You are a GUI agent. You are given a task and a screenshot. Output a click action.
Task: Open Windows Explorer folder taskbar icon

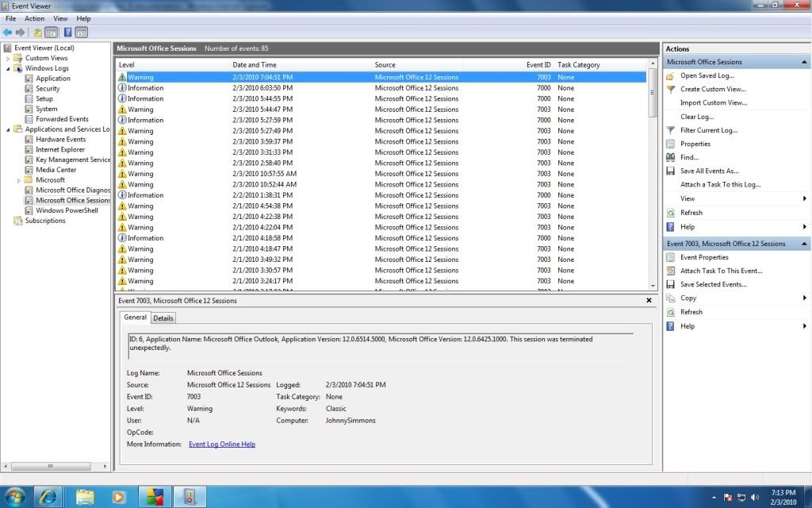point(85,497)
